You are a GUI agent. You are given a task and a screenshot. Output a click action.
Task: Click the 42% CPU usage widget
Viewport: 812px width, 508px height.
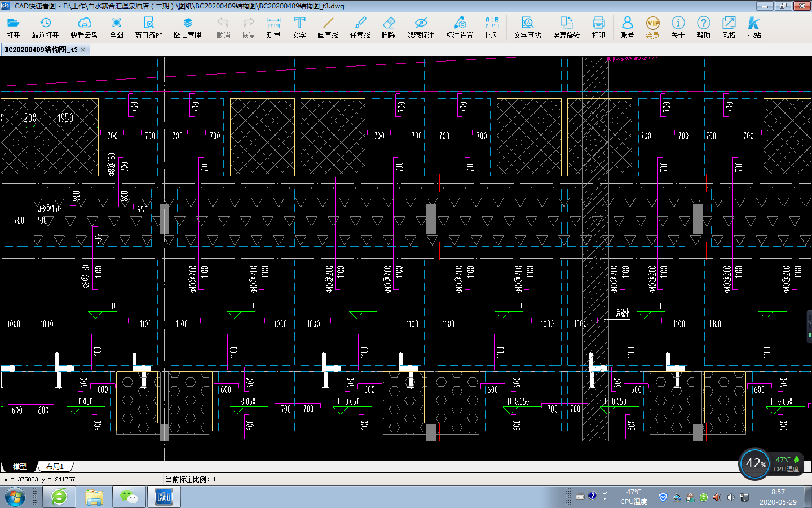click(x=755, y=464)
